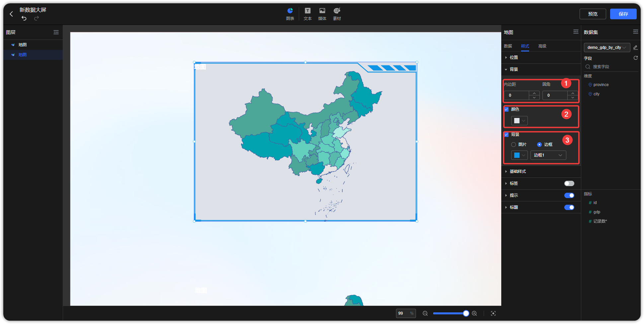
Task: Select the city dimension field
Action: click(597, 94)
